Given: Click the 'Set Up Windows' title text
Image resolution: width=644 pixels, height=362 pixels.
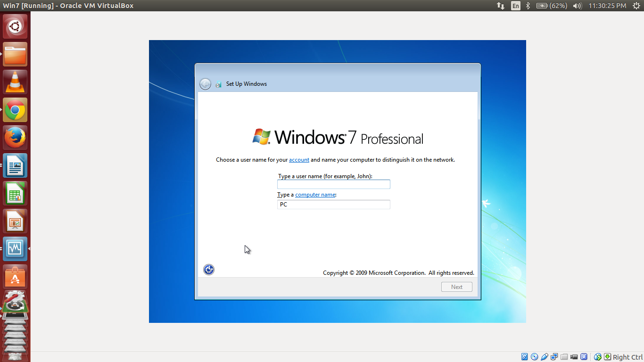Looking at the screenshot, I should pyautogui.click(x=247, y=84).
